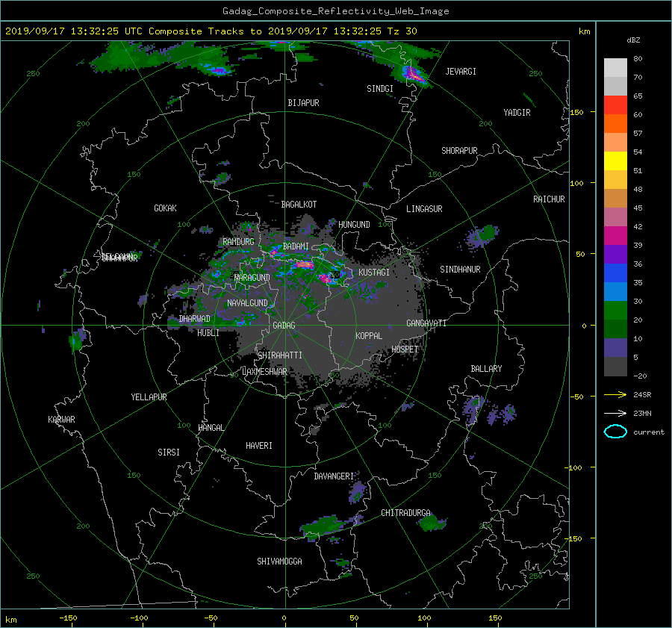Select the BIJAPUR city label

click(x=303, y=103)
